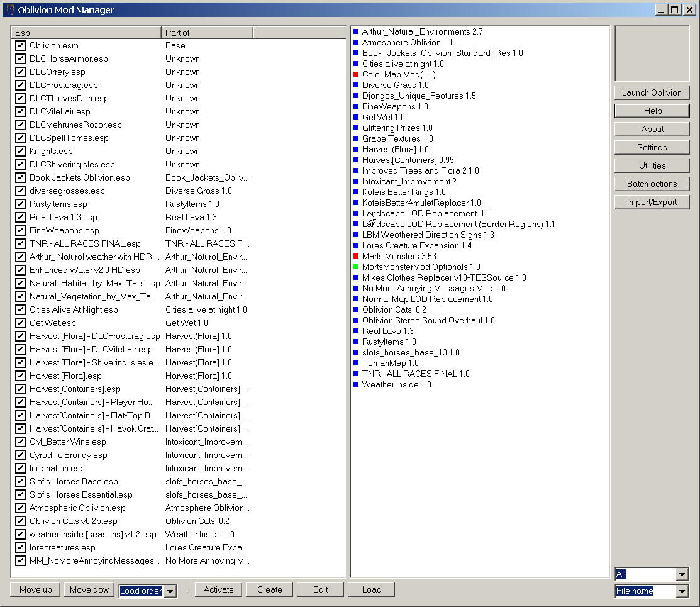Click the blue status square for Arthur_Natural_Environments 2.7
Image resolution: width=700 pixels, height=607 pixels.
click(x=356, y=31)
